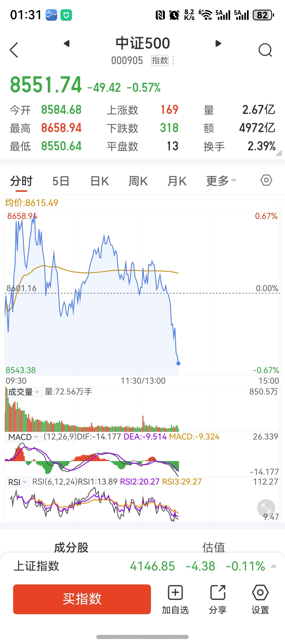Open the search magnifier icon

click(x=265, y=50)
